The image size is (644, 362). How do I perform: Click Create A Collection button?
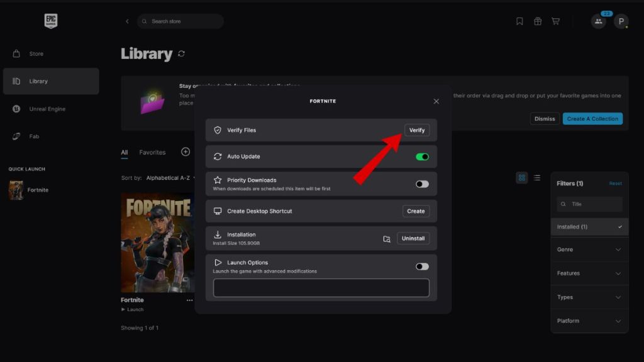point(592,119)
